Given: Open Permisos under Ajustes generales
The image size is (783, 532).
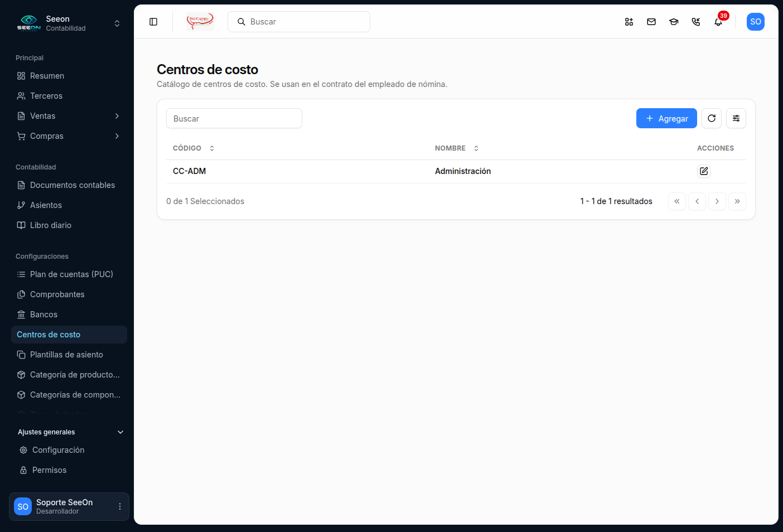Looking at the screenshot, I should click(x=70, y=470).
